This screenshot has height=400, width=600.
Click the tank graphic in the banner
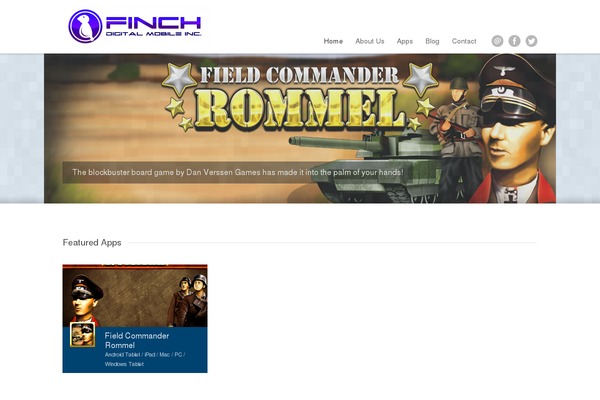[x=367, y=165]
